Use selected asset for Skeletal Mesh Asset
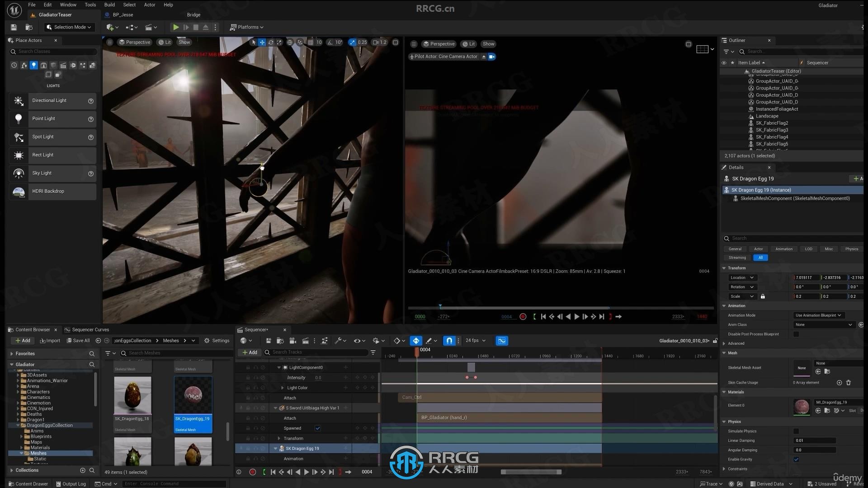The width and height of the screenshot is (868, 488). (x=818, y=371)
